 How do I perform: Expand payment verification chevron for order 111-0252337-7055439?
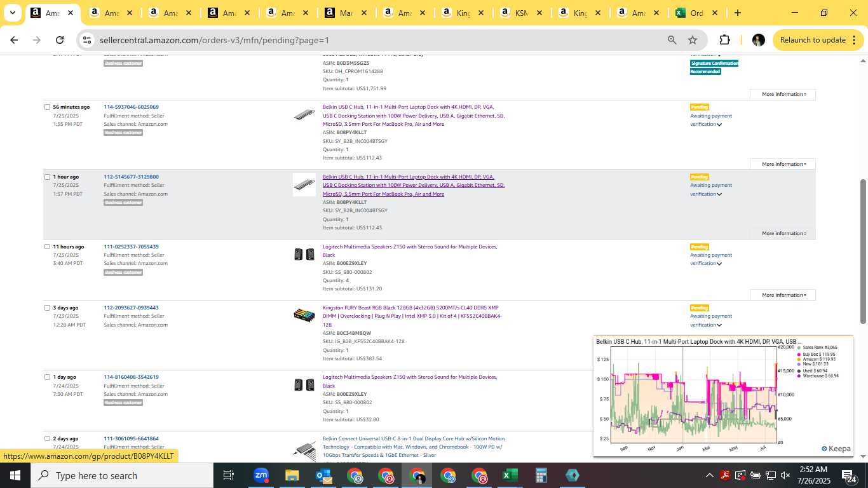(719, 264)
